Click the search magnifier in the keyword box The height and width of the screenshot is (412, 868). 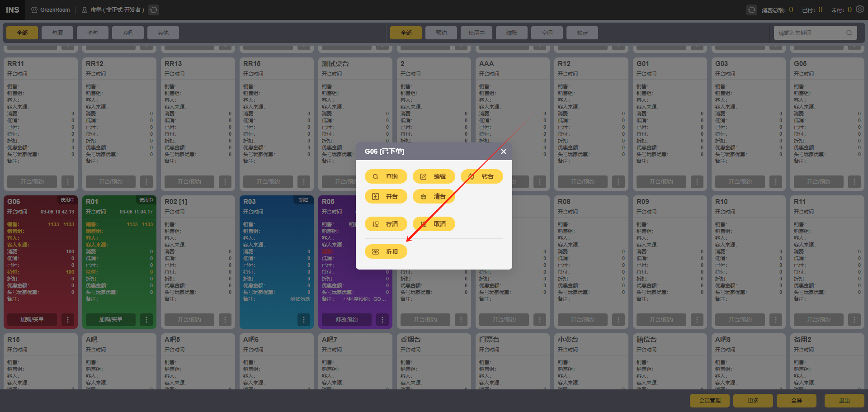(x=849, y=33)
